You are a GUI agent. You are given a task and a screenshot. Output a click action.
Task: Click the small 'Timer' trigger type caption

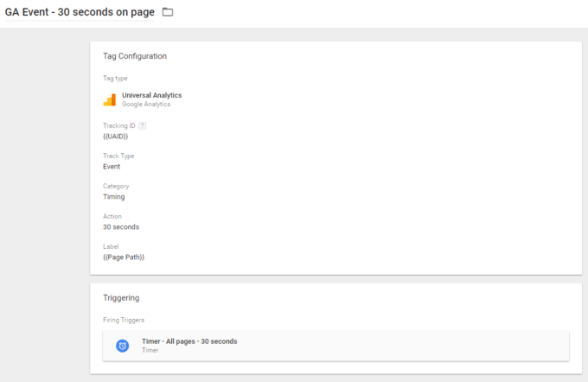pos(150,351)
